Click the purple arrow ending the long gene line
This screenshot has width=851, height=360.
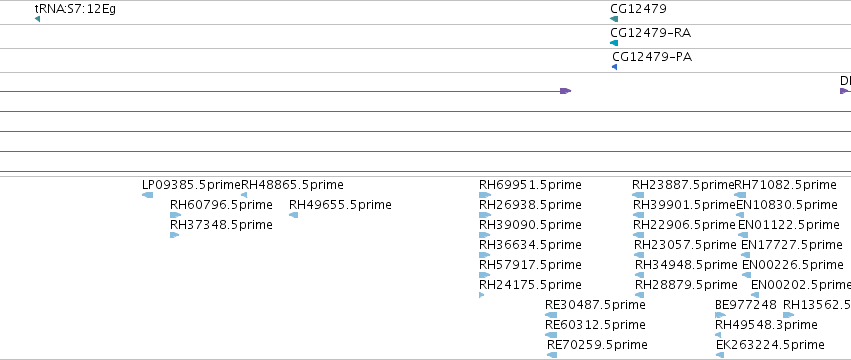pos(566,91)
